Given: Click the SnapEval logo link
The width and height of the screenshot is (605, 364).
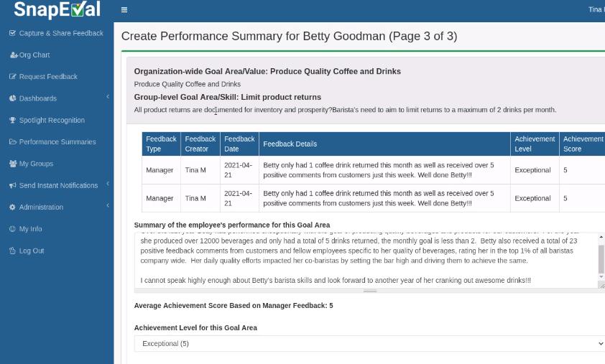Looking at the screenshot, I should coord(56,10).
